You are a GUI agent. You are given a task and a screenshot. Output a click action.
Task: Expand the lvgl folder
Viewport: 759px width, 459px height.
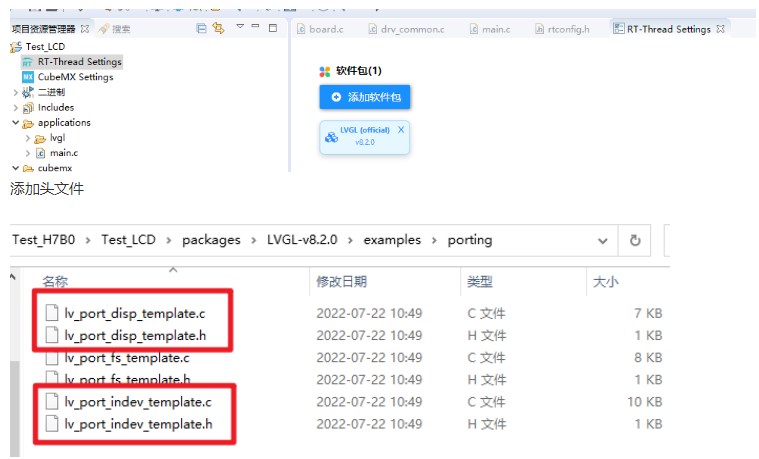pos(28,138)
